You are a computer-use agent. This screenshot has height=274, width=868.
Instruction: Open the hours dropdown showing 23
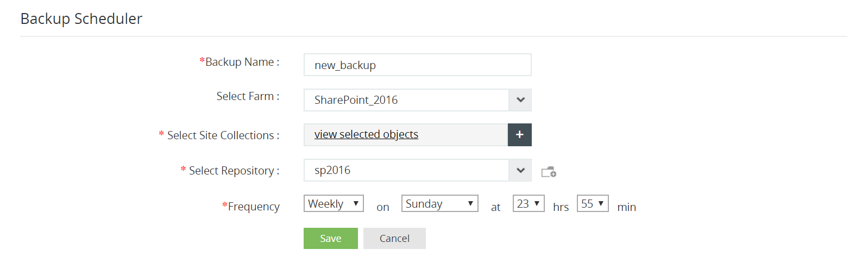[x=528, y=204]
